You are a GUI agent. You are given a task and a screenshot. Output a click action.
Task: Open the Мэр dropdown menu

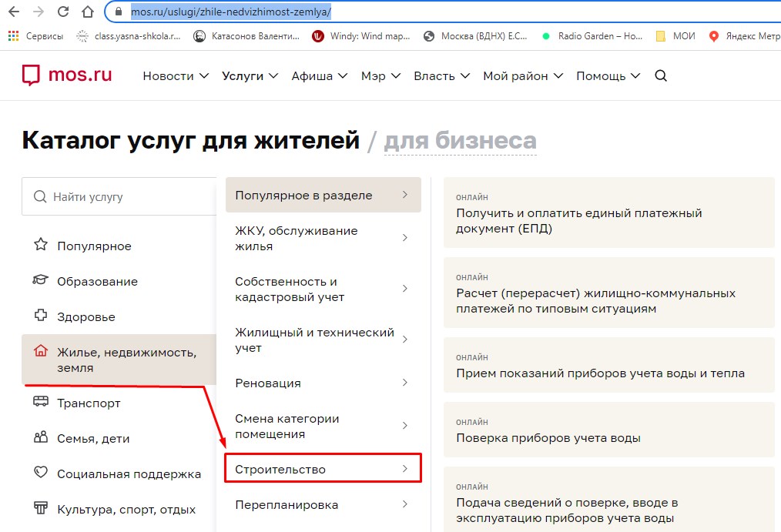[380, 75]
